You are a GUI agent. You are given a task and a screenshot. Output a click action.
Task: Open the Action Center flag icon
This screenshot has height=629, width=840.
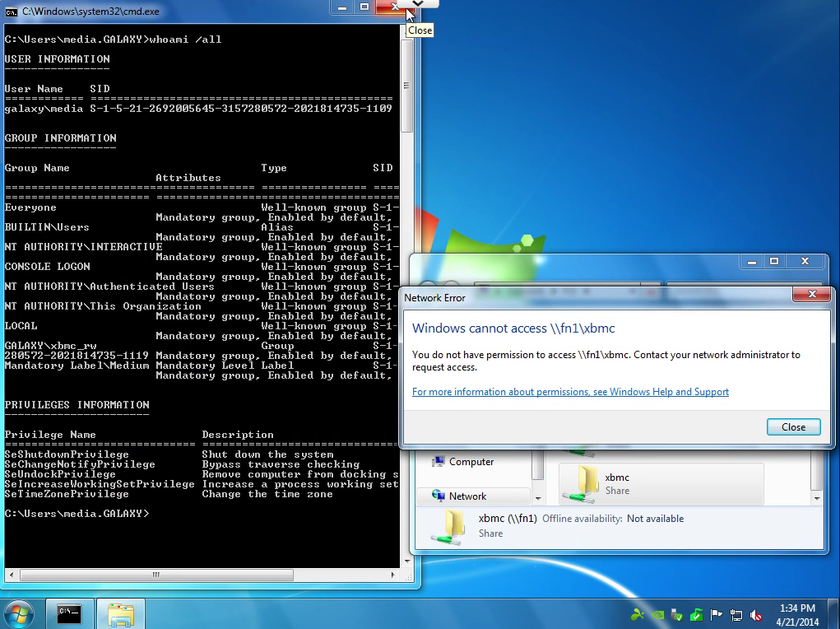point(716,615)
